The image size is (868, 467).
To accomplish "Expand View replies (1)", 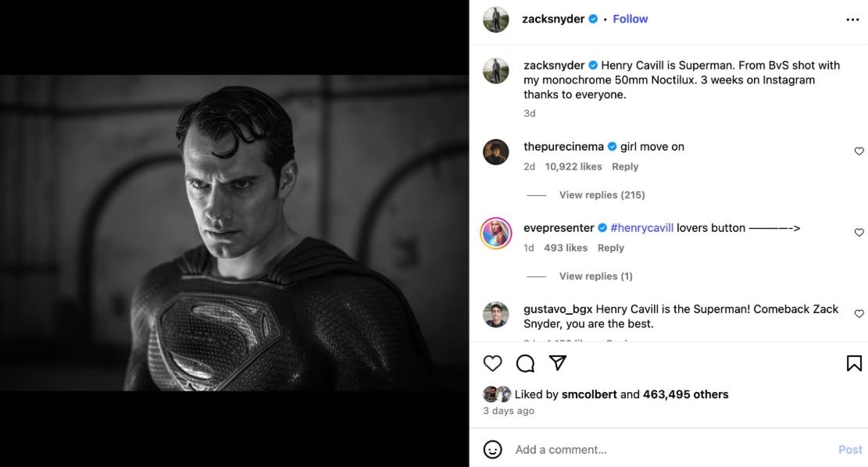I will (x=595, y=276).
